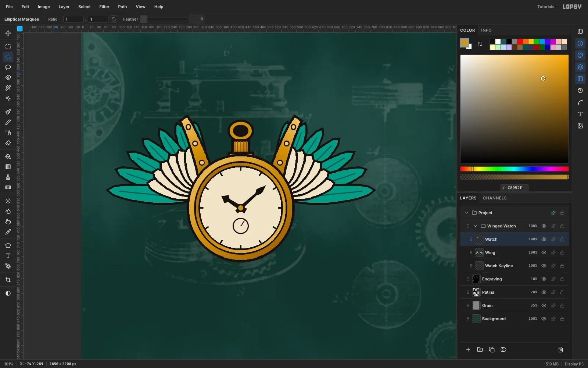Image resolution: width=588 pixels, height=368 pixels.
Task: Collapse the Winged Watch group
Action: pos(476,226)
